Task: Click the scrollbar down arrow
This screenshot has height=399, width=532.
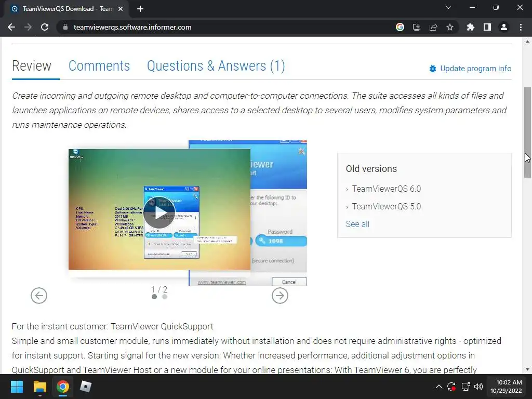Action: (527, 369)
